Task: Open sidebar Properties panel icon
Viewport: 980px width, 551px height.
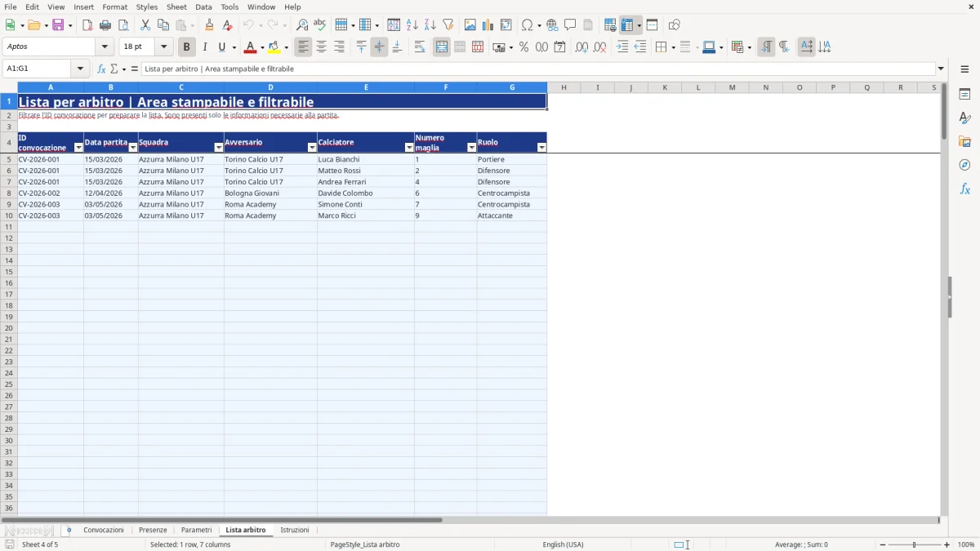Action: 964,94
